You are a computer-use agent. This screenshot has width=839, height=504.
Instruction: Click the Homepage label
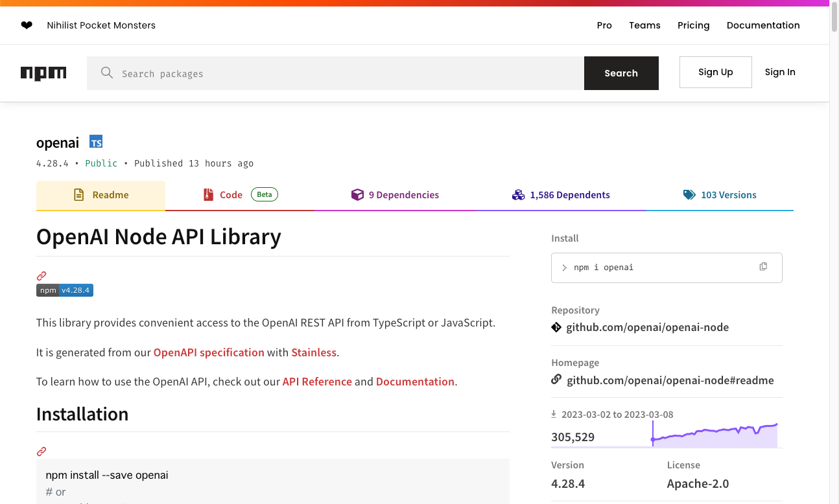tap(575, 363)
